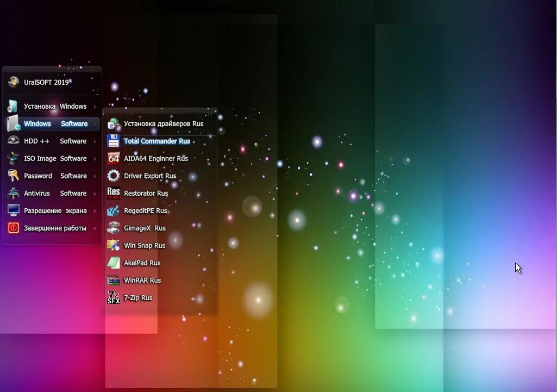Open the Разрешение экрана menu entry

pos(52,211)
